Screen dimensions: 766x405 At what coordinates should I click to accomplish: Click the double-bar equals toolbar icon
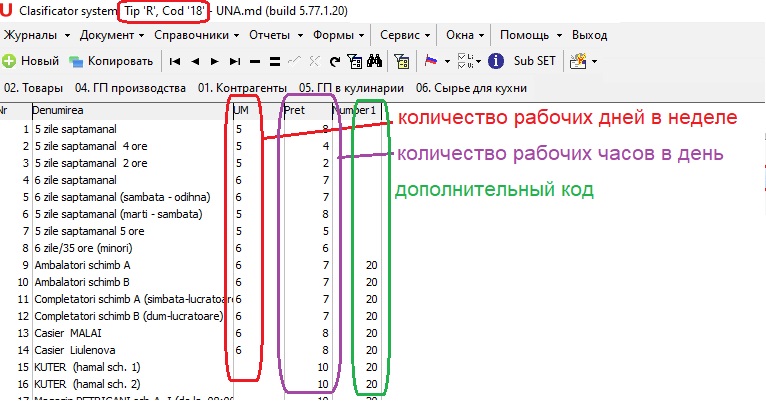275,62
